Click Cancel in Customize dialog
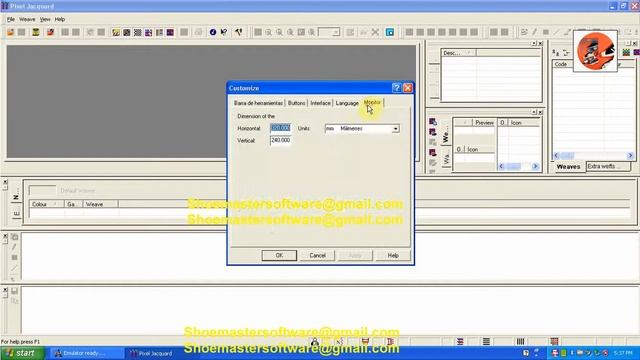 (x=317, y=256)
